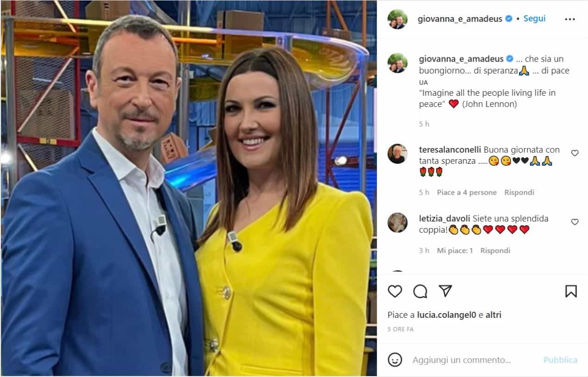Like the post with the heart icon
This screenshot has width=588, height=377.
(395, 291)
